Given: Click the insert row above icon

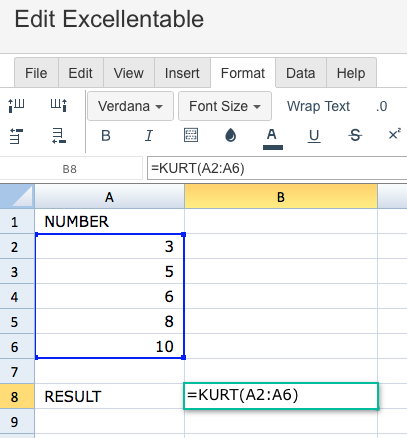Looking at the screenshot, I should [16, 136].
